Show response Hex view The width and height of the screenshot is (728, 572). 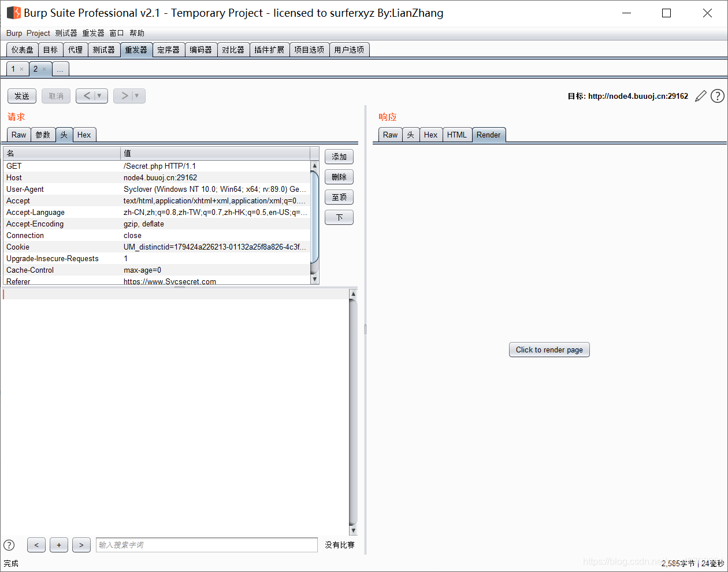point(431,135)
